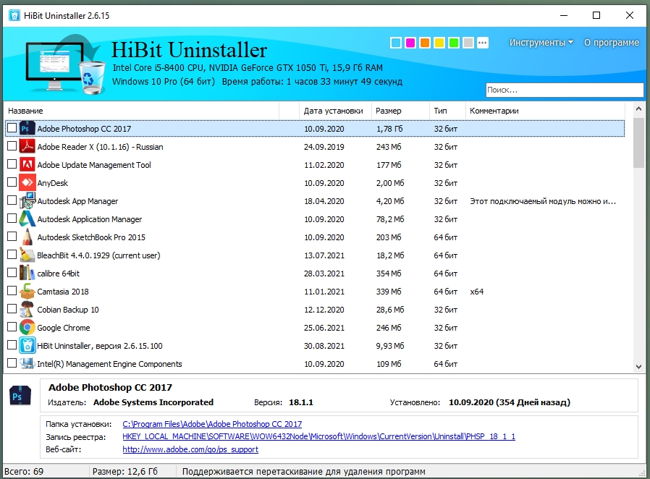Click the BleachBit broom icon

pos(27,255)
